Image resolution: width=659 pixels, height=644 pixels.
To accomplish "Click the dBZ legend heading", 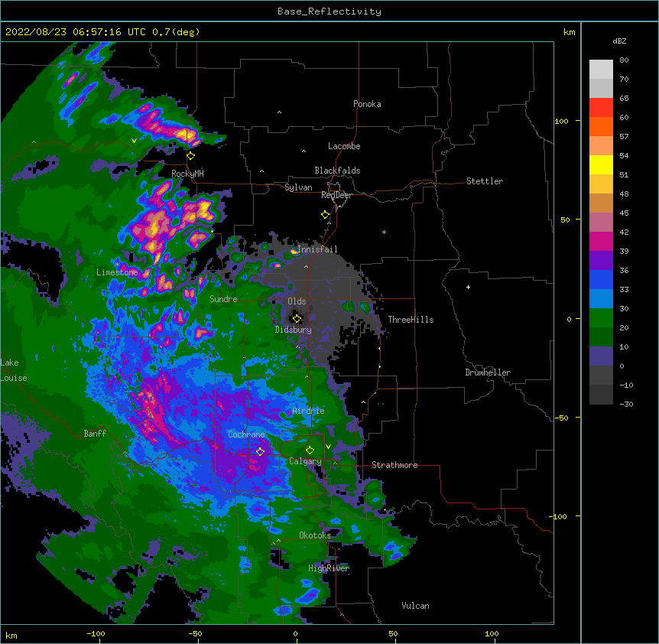I will (x=619, y=41).
